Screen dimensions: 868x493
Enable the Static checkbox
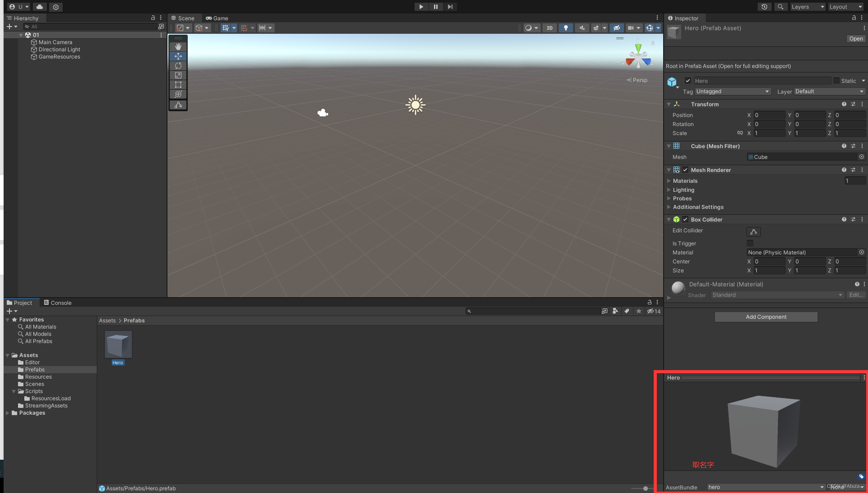(836, 81)
